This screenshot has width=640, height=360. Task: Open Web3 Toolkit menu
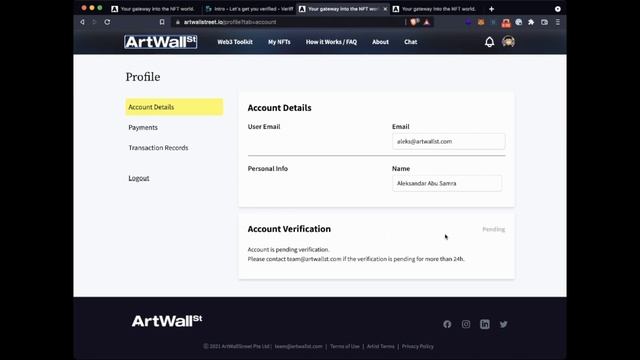pyautogui.click(x=235, y=42)
